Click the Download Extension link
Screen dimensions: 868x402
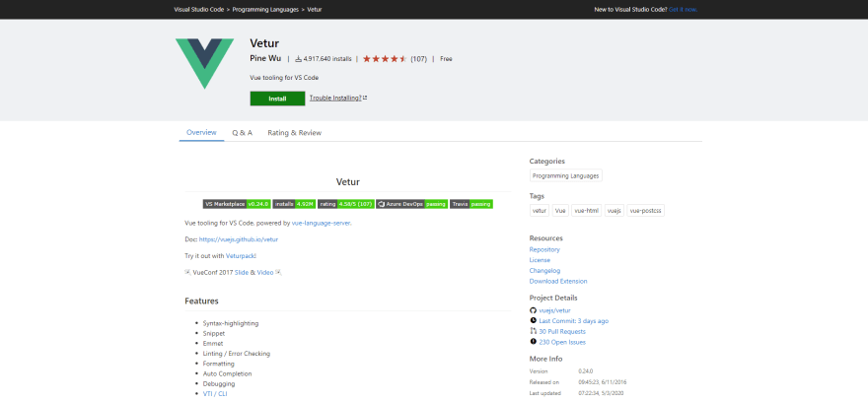pyautogui.click(x=558, y=282)
